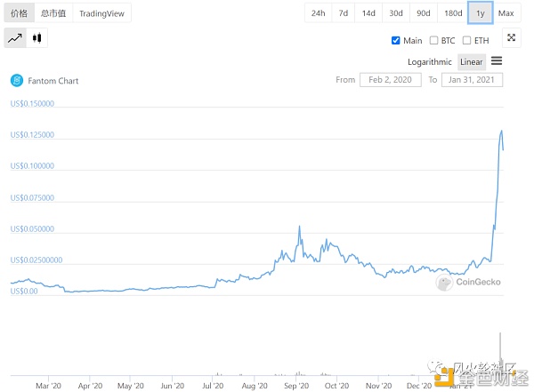Screen dimensions: 534x392
Task: Select the 90d time range
Action: coord(424,13)
